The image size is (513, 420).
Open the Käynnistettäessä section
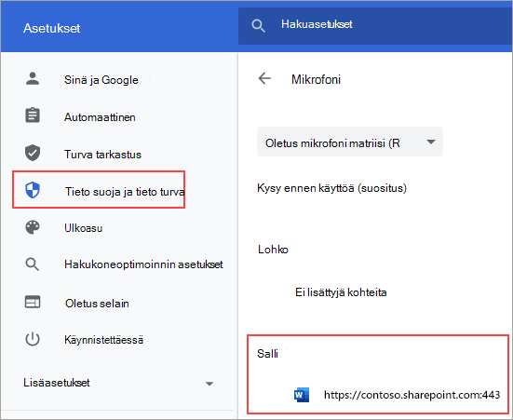(x=103, y=340)
